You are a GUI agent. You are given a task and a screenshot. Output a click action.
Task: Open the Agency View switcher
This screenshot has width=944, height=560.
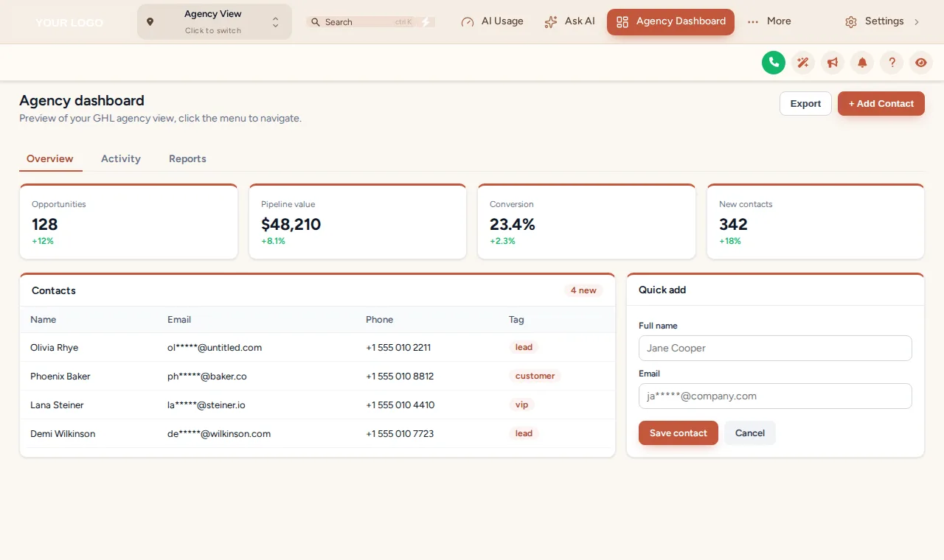214,21
